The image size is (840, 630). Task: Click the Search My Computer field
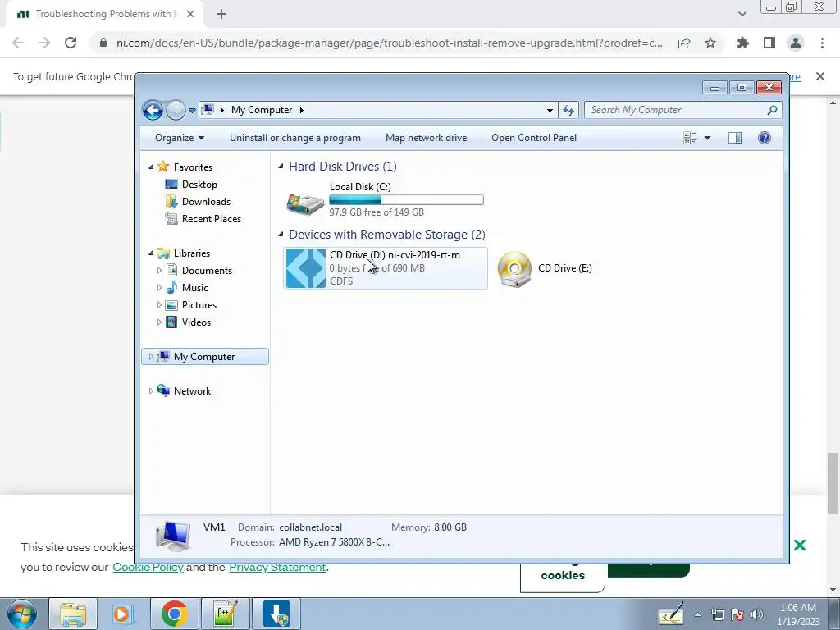tap(683, 110)
